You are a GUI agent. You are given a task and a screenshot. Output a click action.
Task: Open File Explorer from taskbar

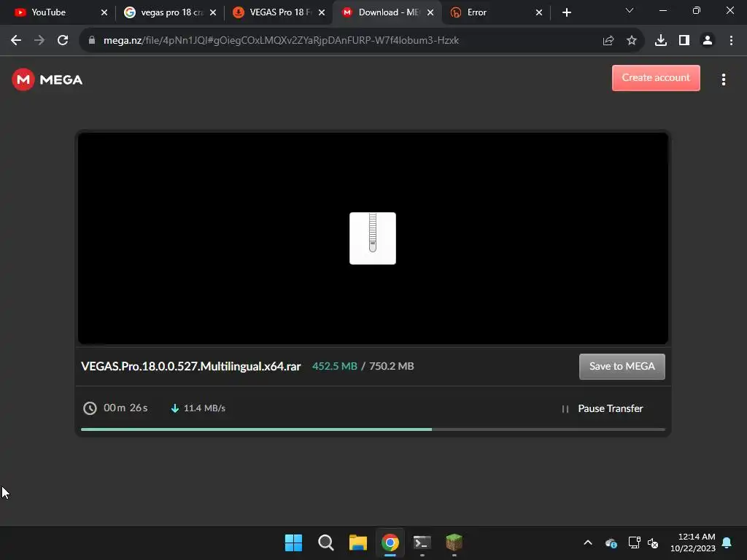(x=357, y=542)
